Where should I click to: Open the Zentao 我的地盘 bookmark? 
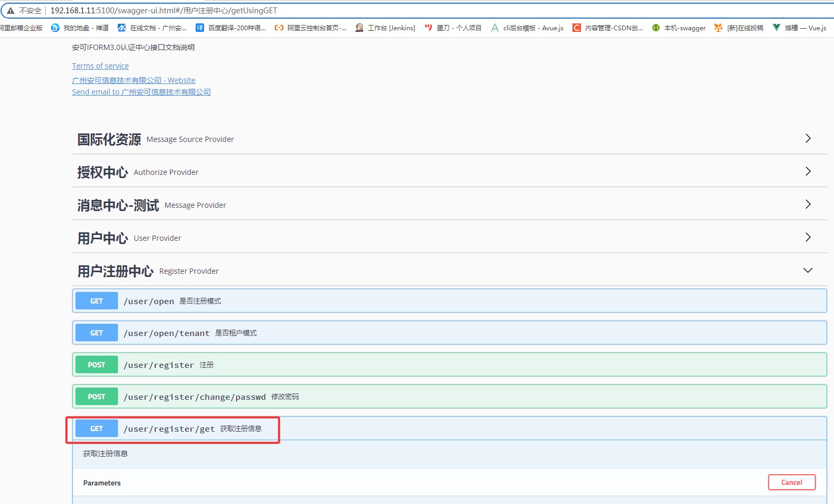point(80,28)
